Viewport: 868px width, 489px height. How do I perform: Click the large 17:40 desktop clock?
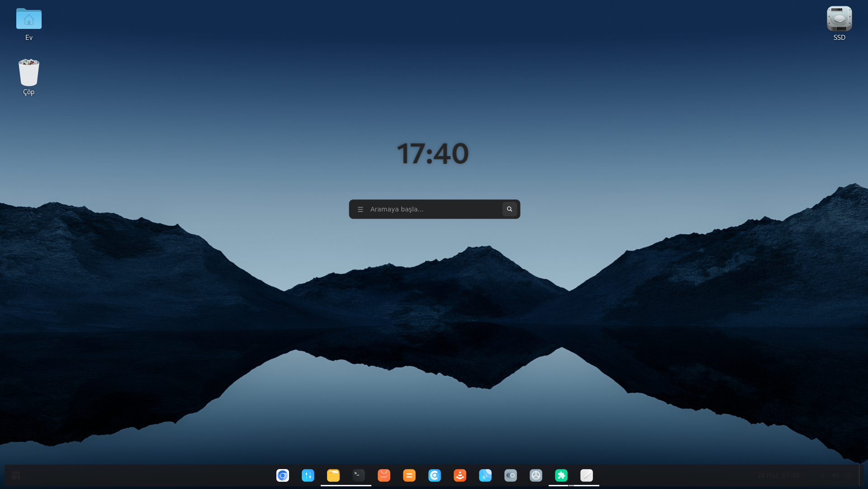tap(433, 153)
